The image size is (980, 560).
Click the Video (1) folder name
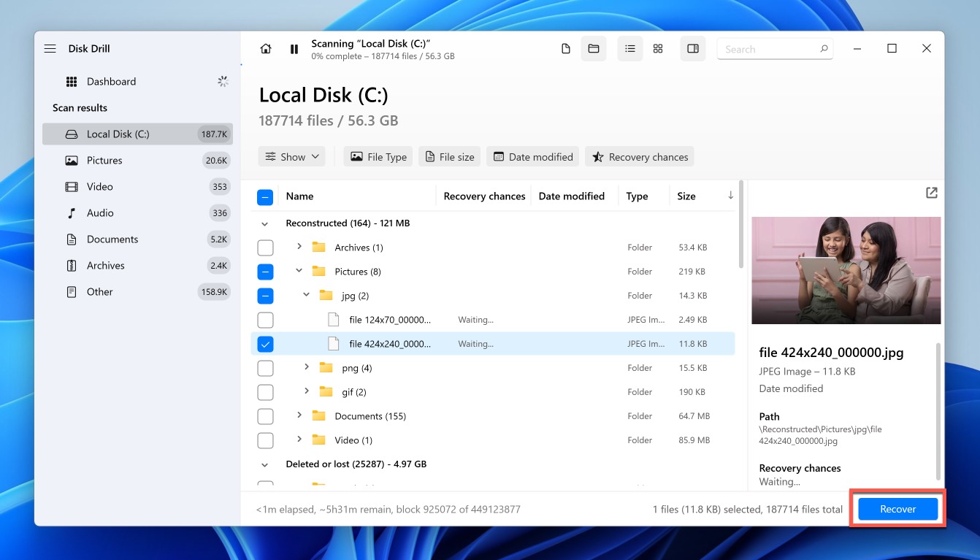click(353, 440)
